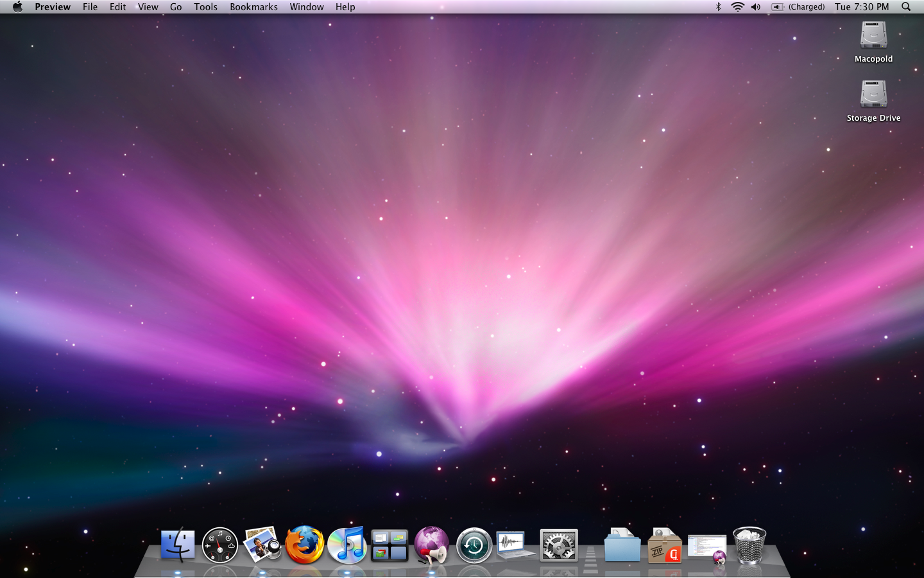
Task: Open the volume control in menu bar
Action: pyautogui.click(x=756, y=6)
